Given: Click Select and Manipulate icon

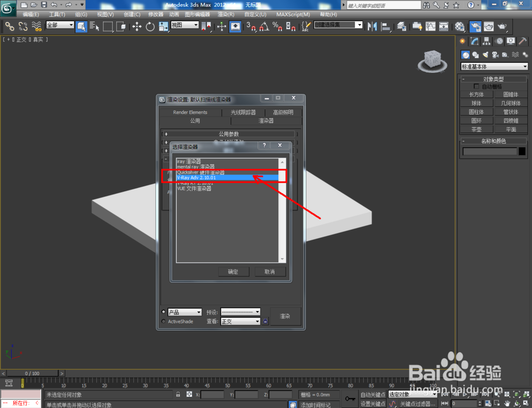Looking at the screenshot, I should (x=221, y=26).
